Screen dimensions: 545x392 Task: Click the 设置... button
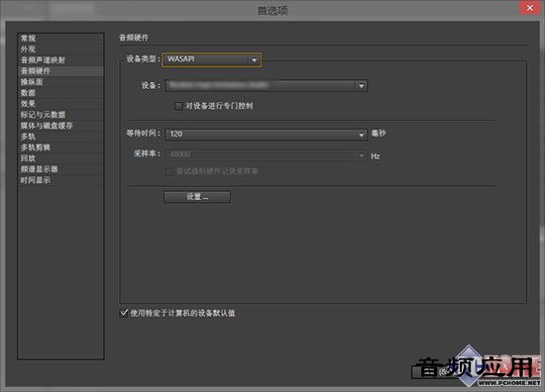point(197,197)
